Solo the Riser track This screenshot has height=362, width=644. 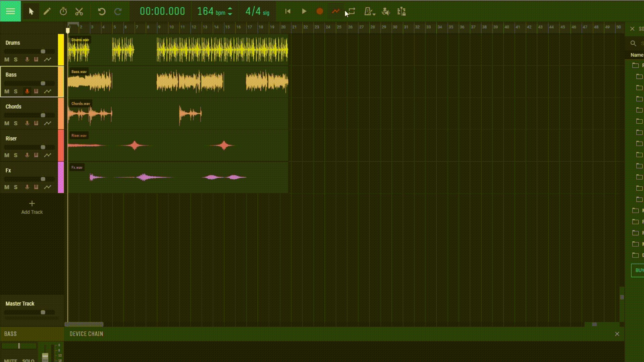tap(16, 155)
